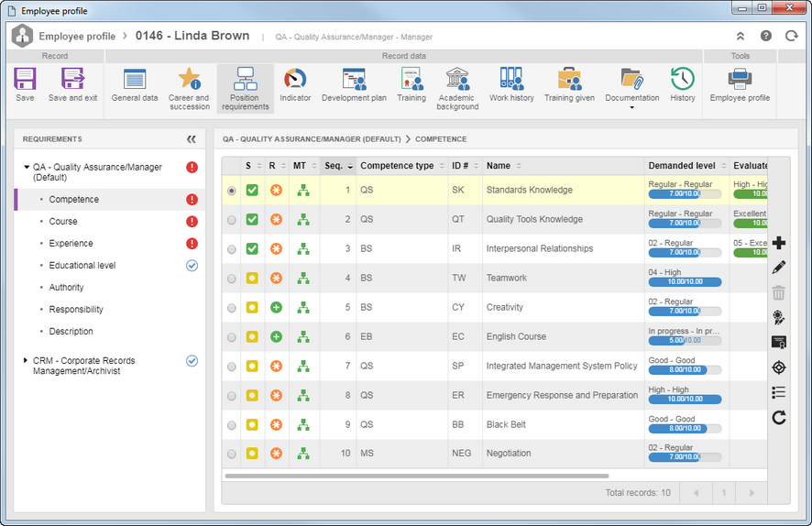
Task: Open the General data section
Action: 135,86
